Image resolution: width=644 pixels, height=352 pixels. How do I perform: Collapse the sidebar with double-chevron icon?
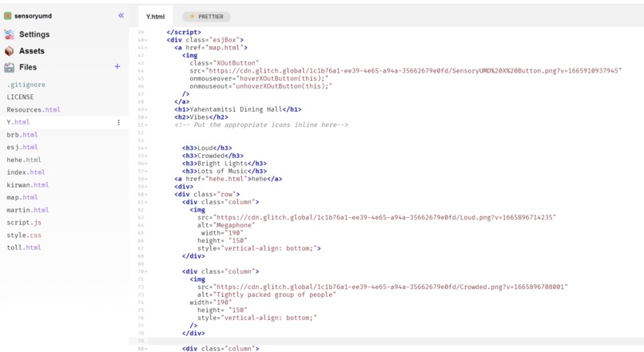[x=121, y=16]
